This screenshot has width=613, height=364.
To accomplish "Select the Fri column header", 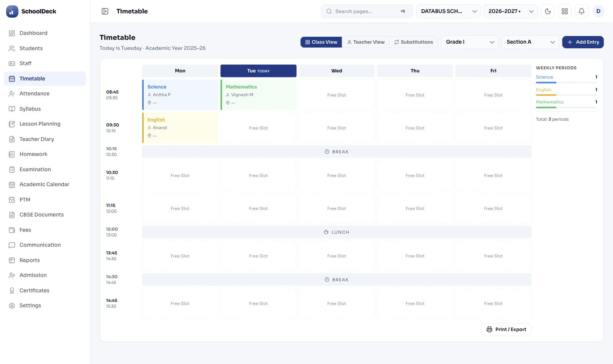I will [x=493, y=71].
